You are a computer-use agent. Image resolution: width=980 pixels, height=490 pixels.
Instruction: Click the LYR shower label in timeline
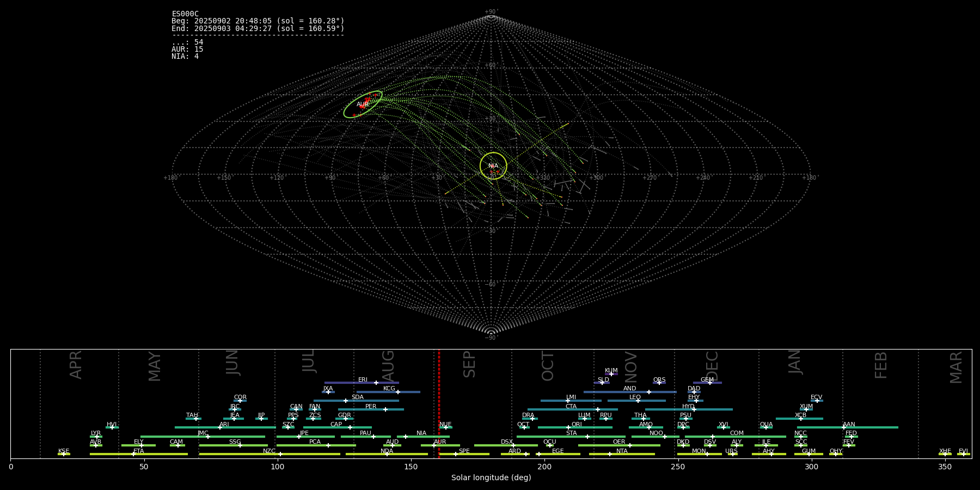click(96, 433)
